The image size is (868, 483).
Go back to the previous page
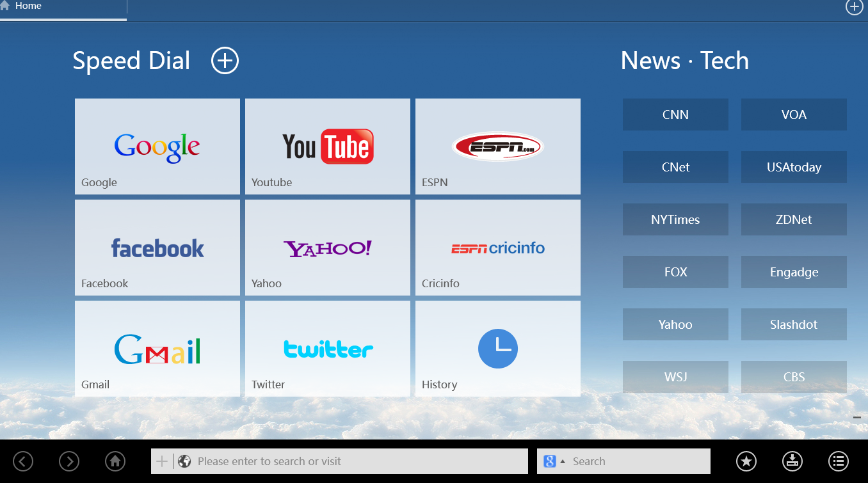[23, 461]
